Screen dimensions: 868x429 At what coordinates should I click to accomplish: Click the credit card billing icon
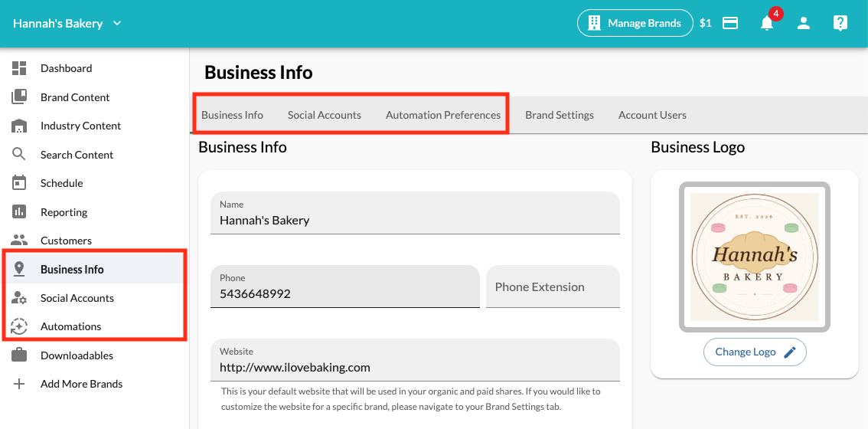click(730, 23)
